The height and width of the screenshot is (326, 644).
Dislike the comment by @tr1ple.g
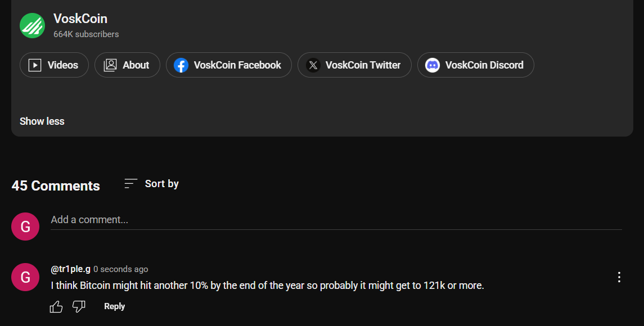point(79,306)
